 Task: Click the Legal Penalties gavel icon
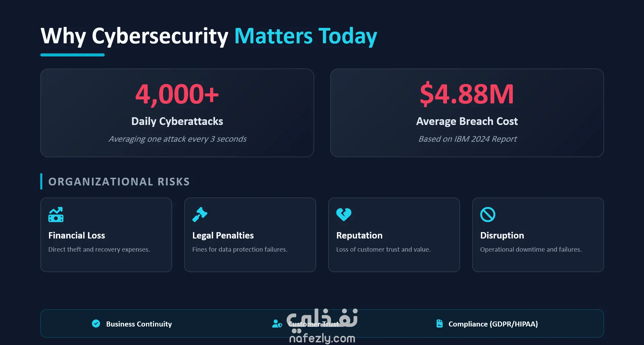[x=200, y=214]
